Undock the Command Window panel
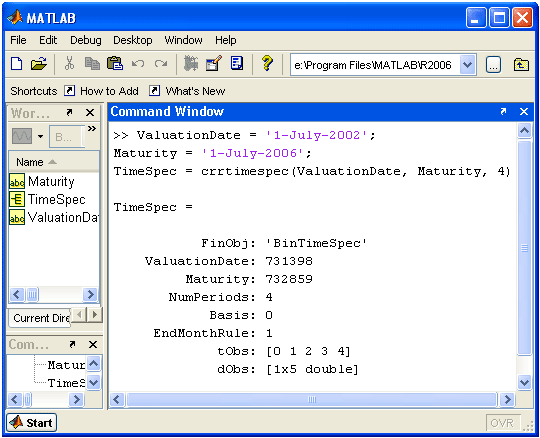 tap(503, 112)
